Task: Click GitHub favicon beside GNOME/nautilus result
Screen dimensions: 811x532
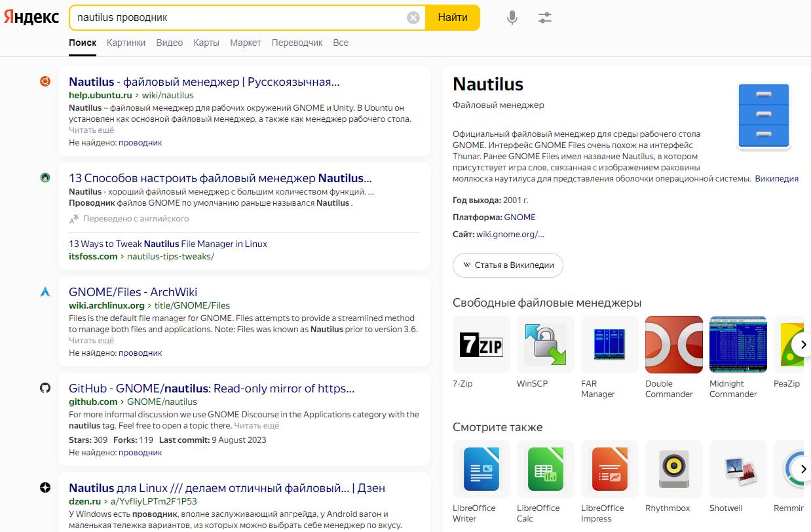Action: [x=45, y=388]
